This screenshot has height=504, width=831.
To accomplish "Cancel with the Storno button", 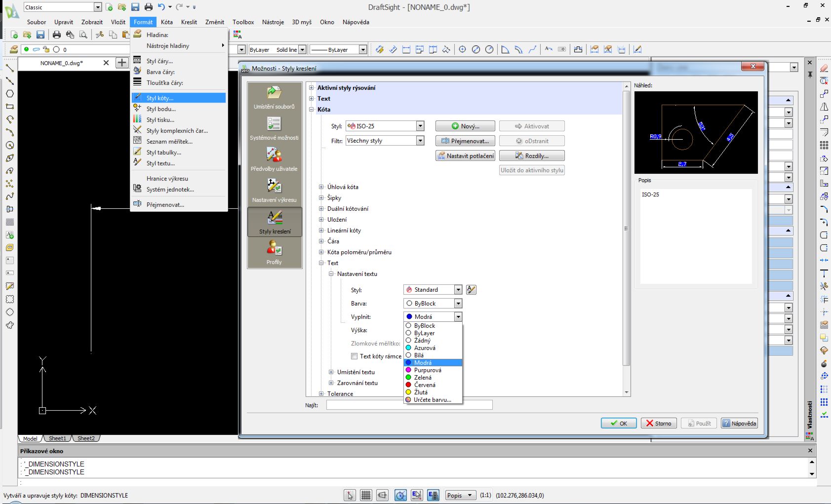I will (x=659, y=424).
